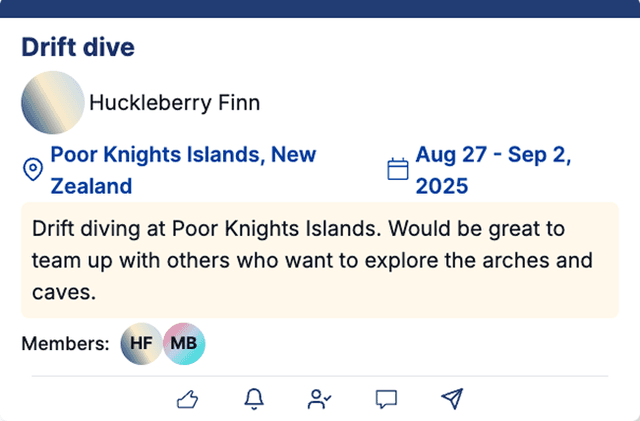
Task: Open comments with the speech bubble icon
Action: click(x=386, y=399)
